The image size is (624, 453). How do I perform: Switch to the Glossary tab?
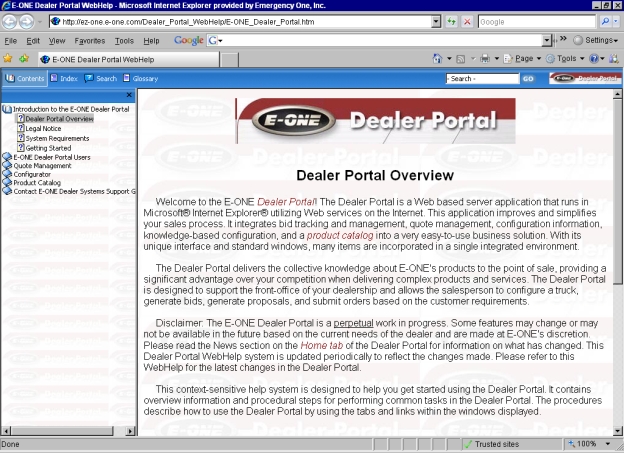pyautogui.click(x=140, y=78)
